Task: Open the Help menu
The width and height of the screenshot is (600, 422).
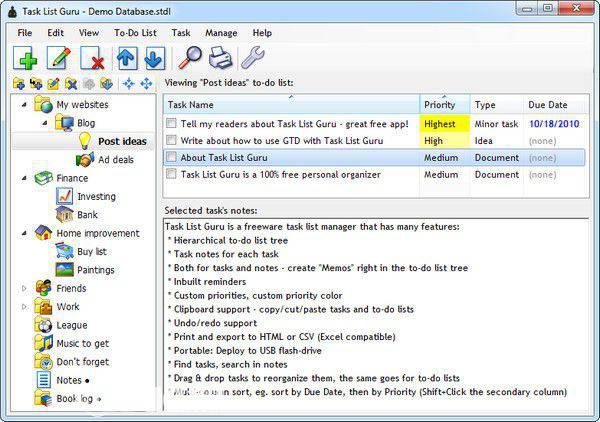Action: [x=262, y=33]
